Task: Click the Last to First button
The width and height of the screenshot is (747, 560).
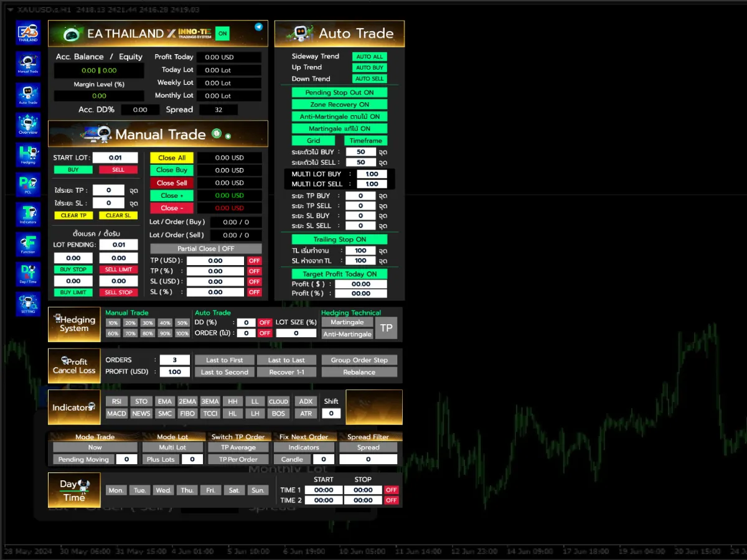Action: point(225,360)
